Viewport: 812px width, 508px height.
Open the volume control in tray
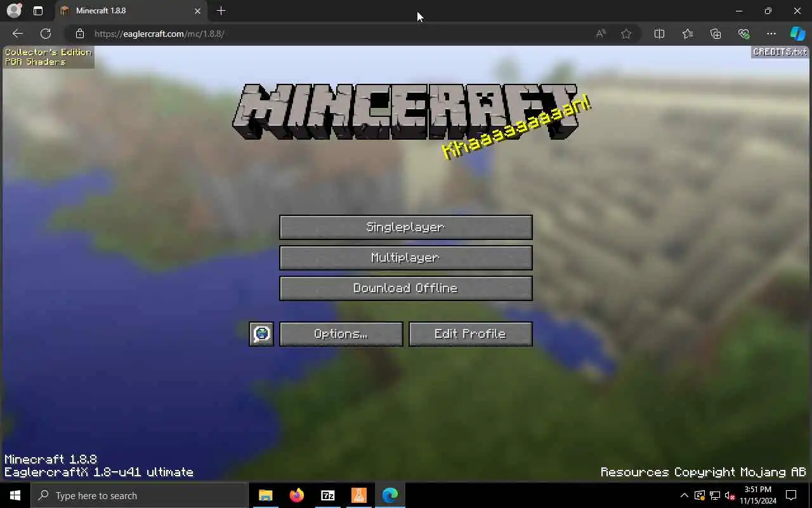tap(730, 495)
